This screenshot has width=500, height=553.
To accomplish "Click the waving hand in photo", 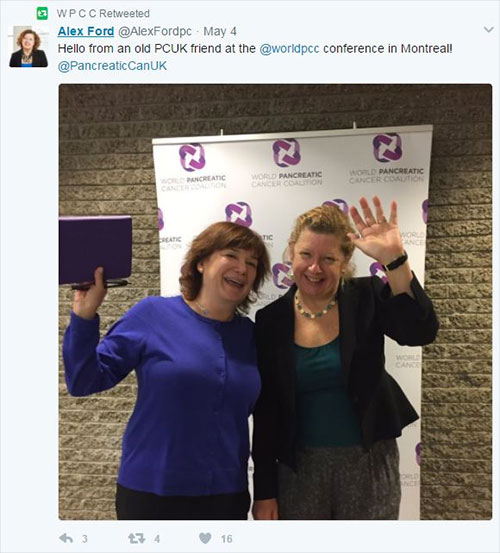I will (376, 229).
